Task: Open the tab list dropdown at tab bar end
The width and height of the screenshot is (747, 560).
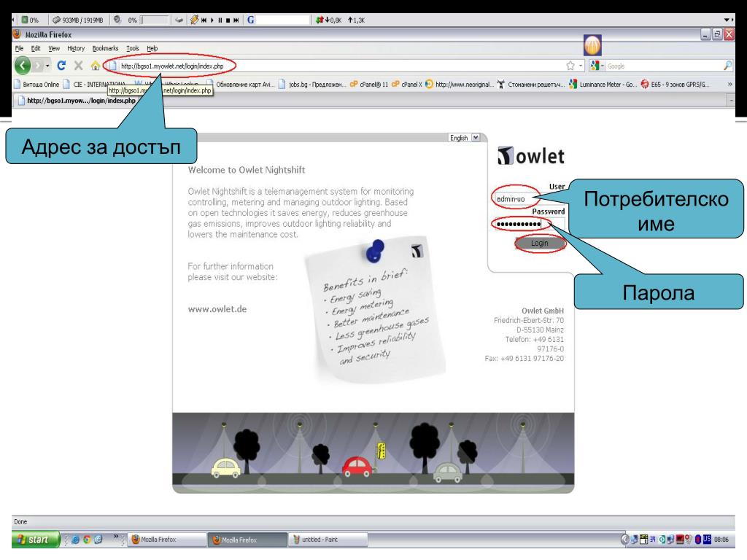Action: [x=731, y=101]
